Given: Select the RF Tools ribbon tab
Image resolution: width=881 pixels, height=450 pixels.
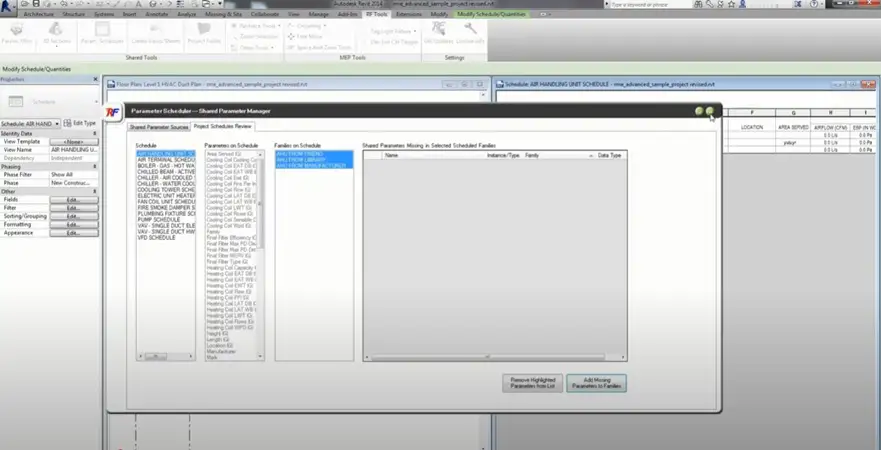Looking at the screenshot, I should pos(376,14).
